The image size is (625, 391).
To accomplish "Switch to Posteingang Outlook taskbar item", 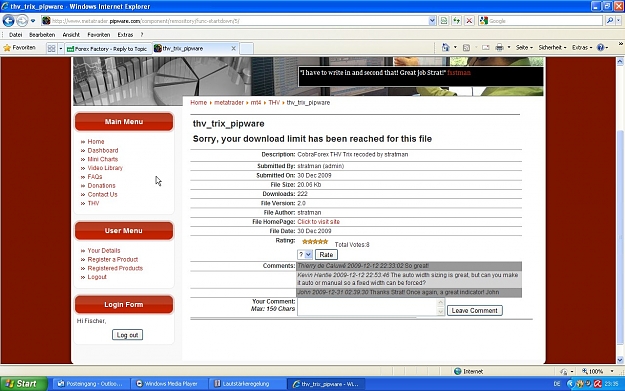I will [91, 384].
